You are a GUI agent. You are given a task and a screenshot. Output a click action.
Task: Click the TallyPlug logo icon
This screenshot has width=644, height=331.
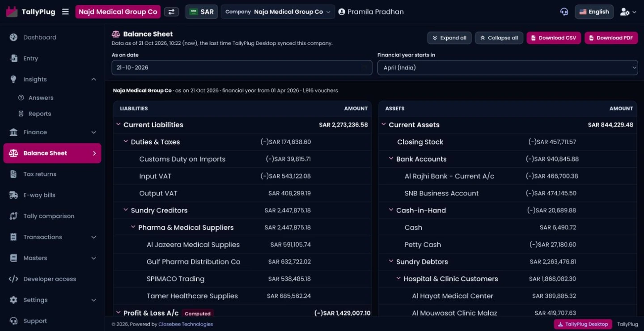point(12,12)
